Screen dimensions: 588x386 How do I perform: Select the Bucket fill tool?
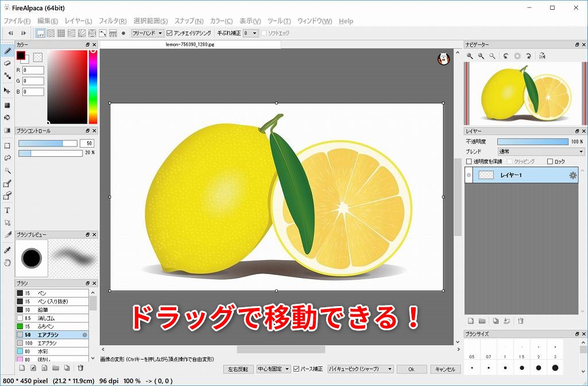click(x=7, y=118)
